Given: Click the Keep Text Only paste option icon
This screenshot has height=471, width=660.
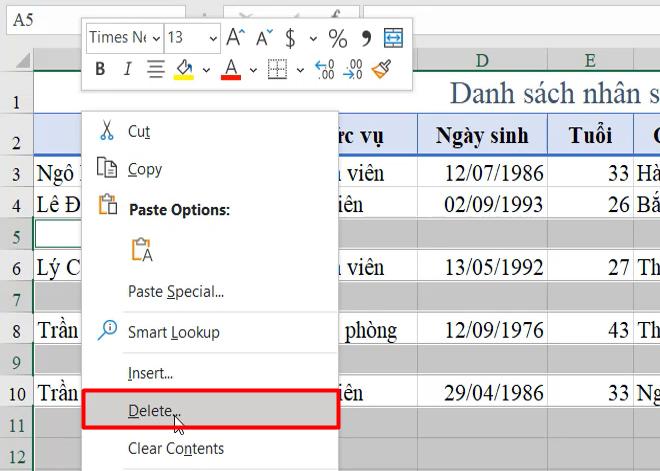Looking at the screenshot, I should (x=142, y=250).
